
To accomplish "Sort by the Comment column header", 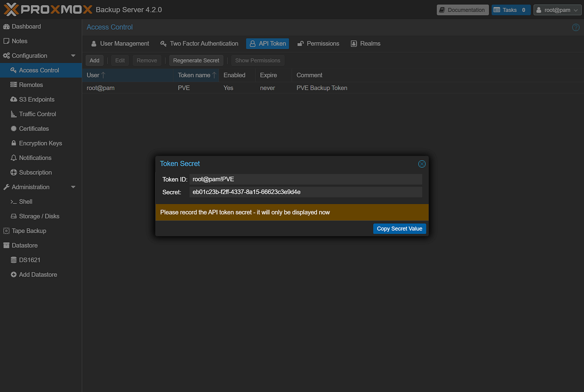I will point(438,75).
